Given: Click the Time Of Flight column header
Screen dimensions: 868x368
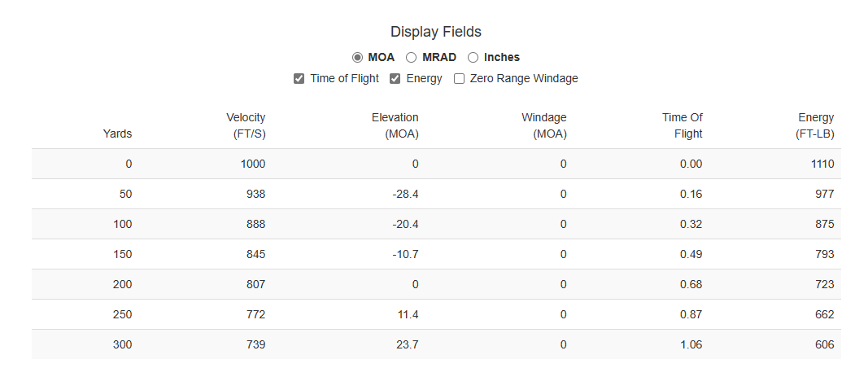Looking at the screenshot, I should pyautogui.click(x=682, y=125).
